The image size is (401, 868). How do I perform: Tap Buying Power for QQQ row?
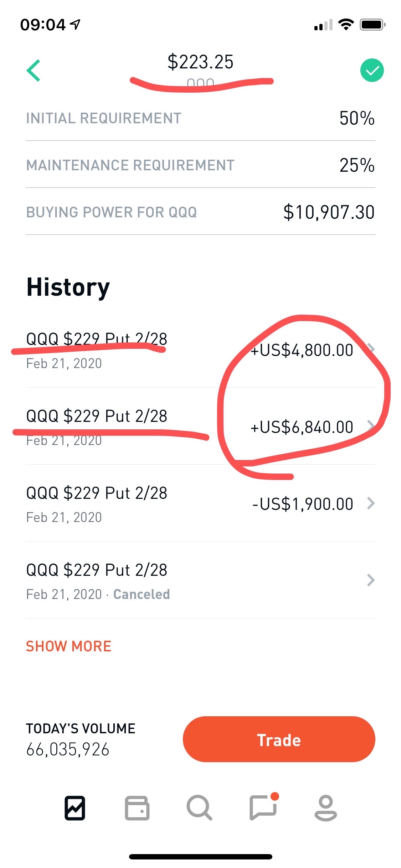coord(200,212)
